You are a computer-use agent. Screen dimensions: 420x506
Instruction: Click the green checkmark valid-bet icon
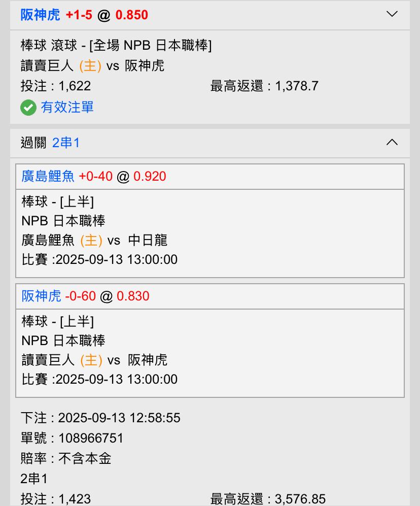[x=28, y=108]
